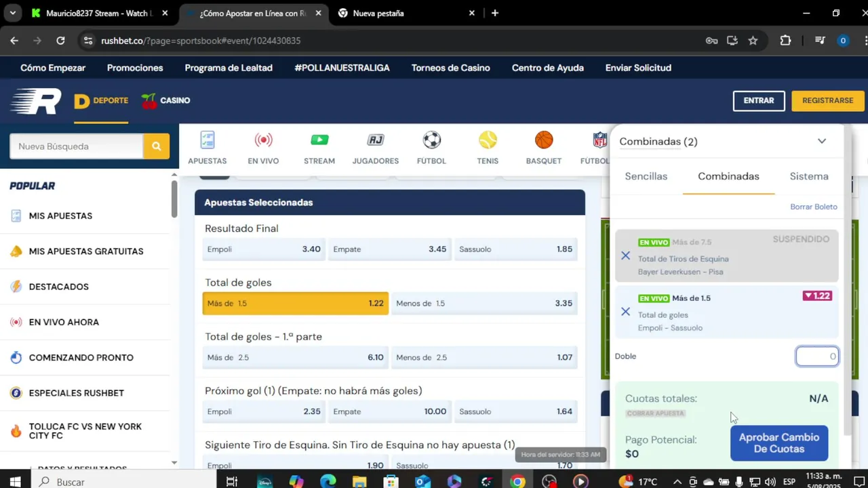Open DESTACADOS in sidebar
This screenshot has width=868, height=488.
(x=59, y=287)
